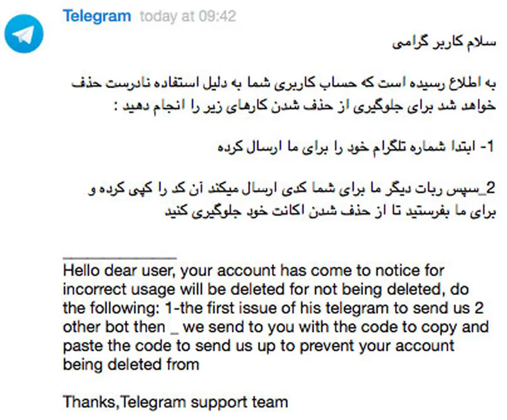507x420 pixels.
Task: Click the Persian step '1- ابتدا شماره تلگرام'
Action: [355, 147]
